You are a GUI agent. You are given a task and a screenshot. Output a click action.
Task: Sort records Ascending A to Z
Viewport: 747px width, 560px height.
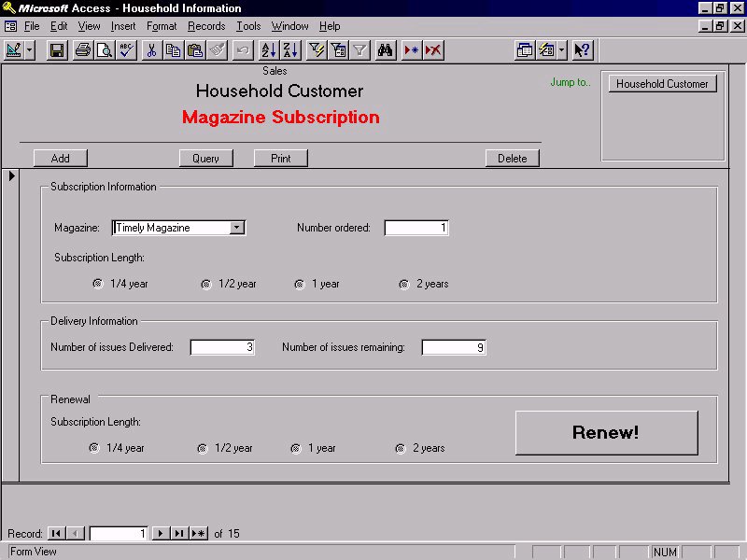click(x=269, y=50)
